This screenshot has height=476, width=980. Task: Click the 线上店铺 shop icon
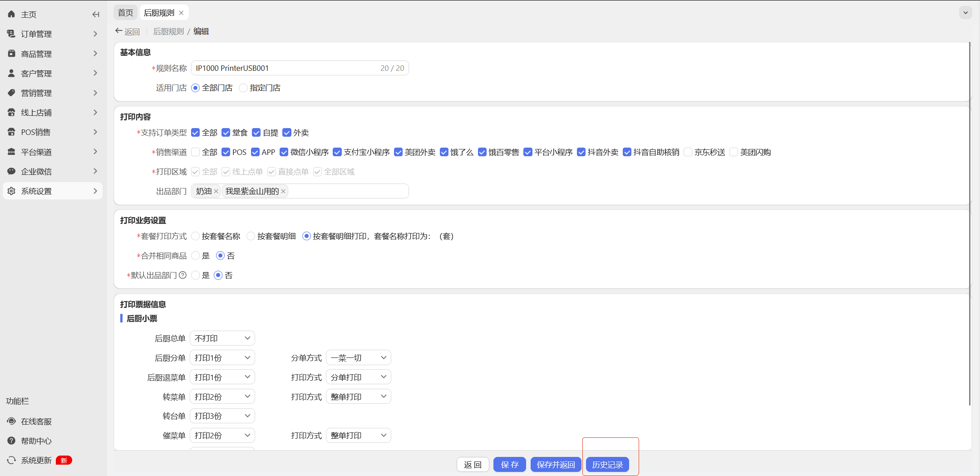tap(11, 112)
